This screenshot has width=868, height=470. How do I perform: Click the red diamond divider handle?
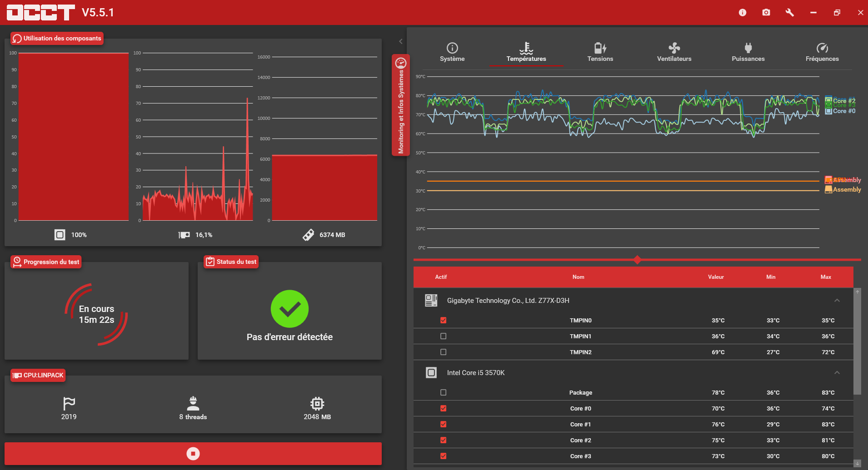pyautogui.click(x=637, y=260)
